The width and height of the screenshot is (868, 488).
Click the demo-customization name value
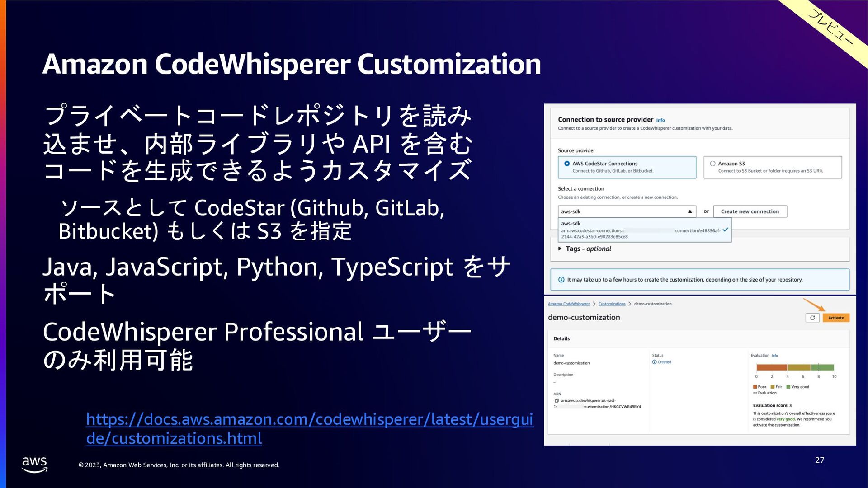[x=571, y=363]
